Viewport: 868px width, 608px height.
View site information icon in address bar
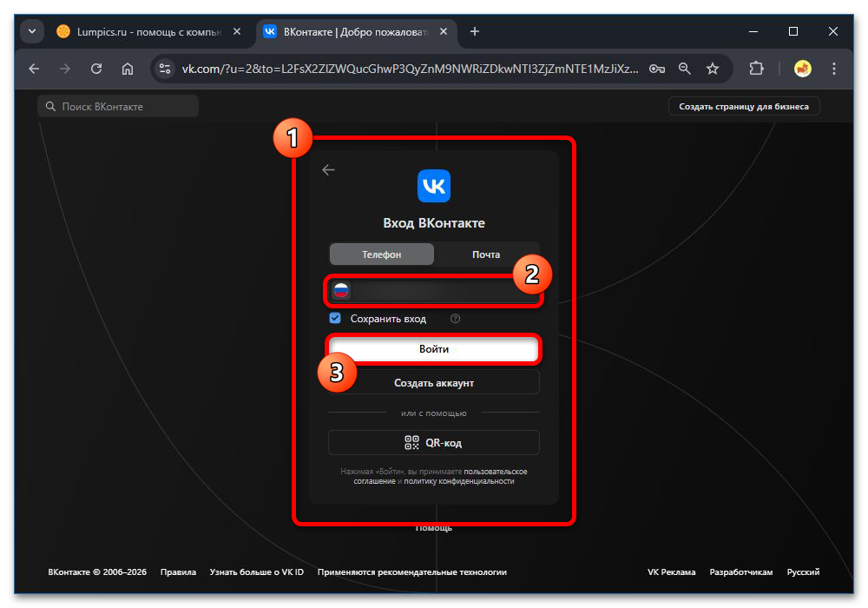click(164, 69)
